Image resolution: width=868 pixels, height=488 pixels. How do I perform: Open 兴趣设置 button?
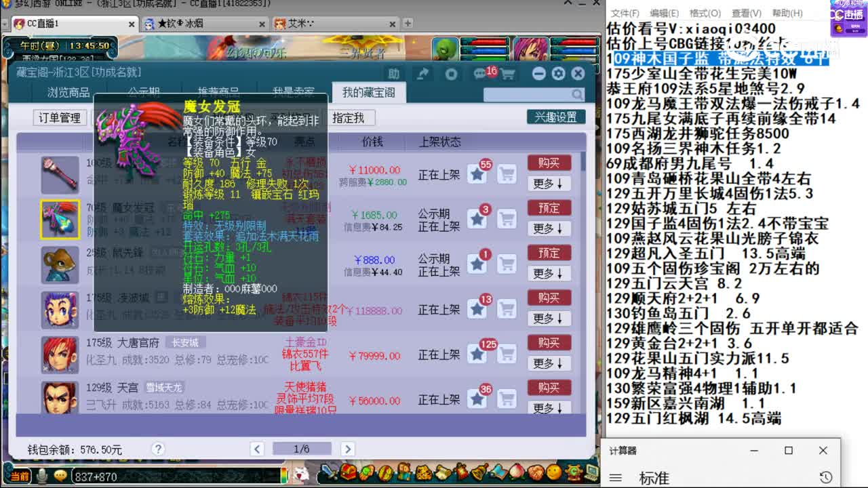click(556, 117)
